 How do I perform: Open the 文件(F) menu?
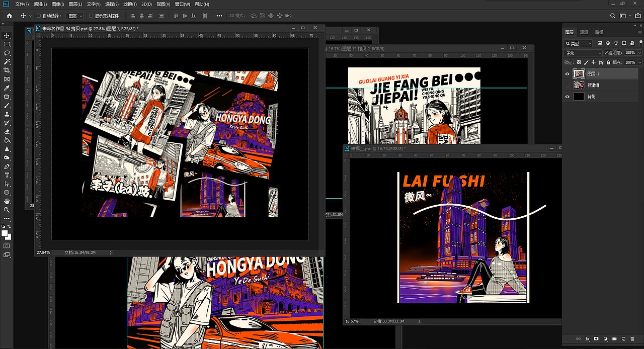click(x=23, y=4)
